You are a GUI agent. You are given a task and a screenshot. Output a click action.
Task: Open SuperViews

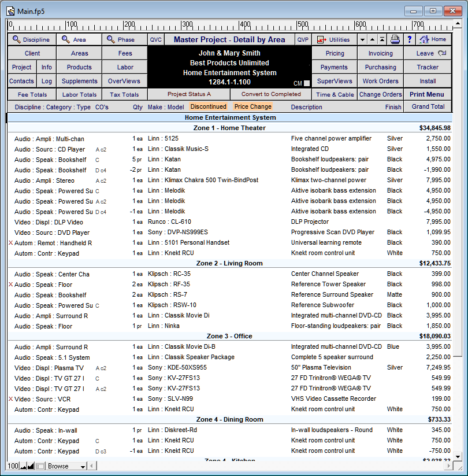point(335,81)
